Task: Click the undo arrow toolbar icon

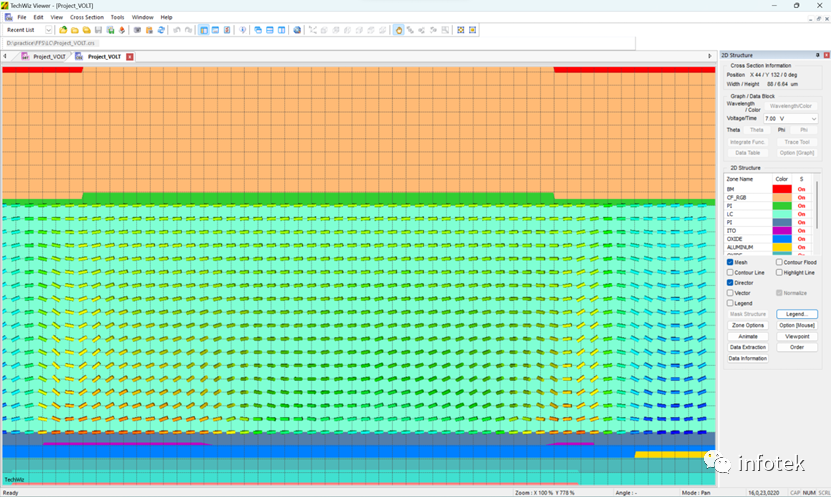Action: [177, 30]
